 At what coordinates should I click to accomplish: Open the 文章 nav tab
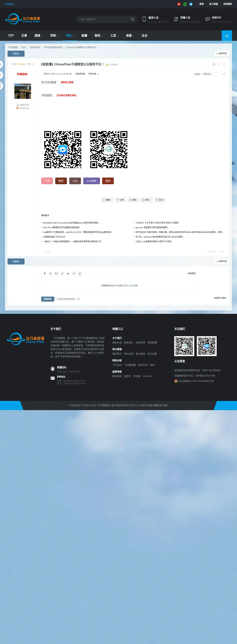[24, 36]
